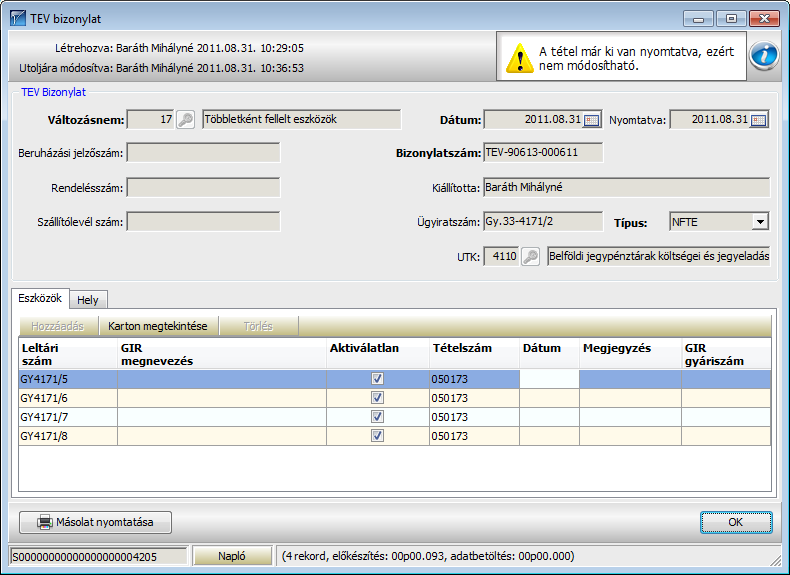Click the Létrehozva timestamp text
This screenshot has width=790, height=575.
pos(179,48)
